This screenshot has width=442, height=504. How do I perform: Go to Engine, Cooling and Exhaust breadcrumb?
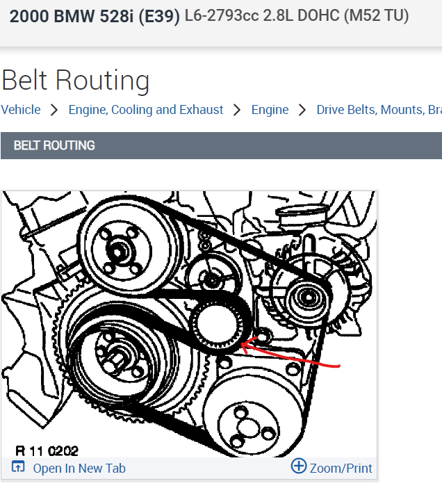(x=146, y=110)
